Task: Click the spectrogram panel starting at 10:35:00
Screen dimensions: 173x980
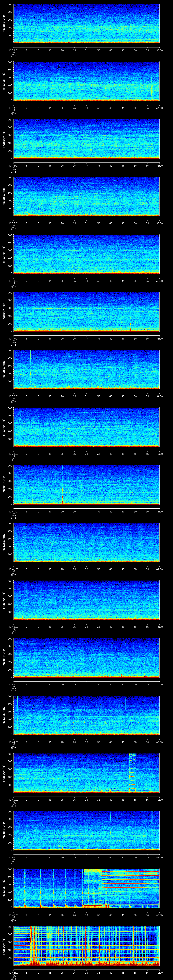Action: (86, 196)
